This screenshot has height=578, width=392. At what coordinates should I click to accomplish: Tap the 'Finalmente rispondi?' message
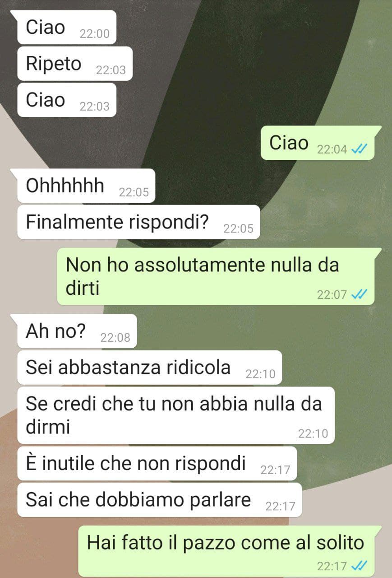click(139, 222)
